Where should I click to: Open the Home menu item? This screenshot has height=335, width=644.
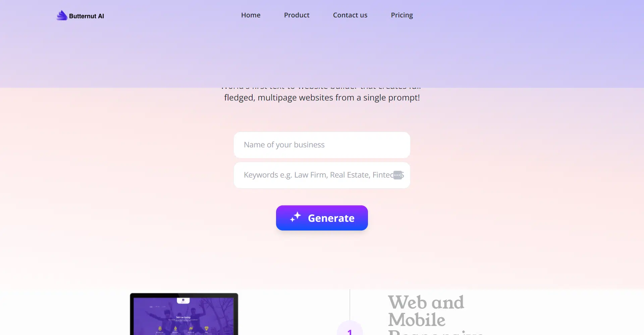[251, 15]
